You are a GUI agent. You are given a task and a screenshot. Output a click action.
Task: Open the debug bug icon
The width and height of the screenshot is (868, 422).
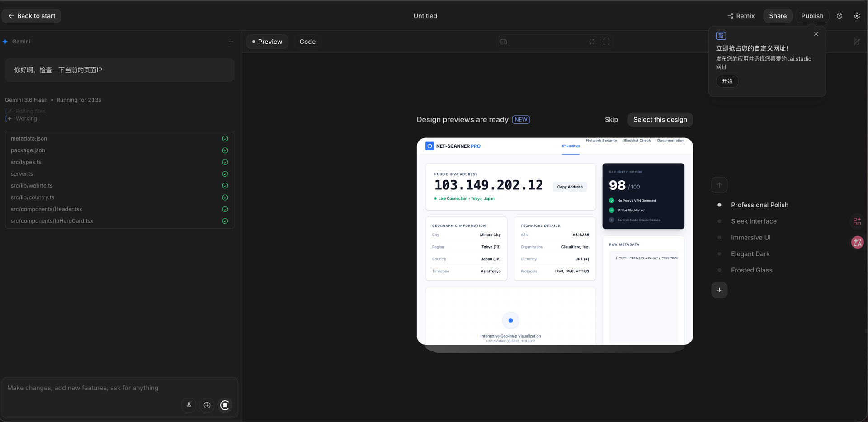840,16
